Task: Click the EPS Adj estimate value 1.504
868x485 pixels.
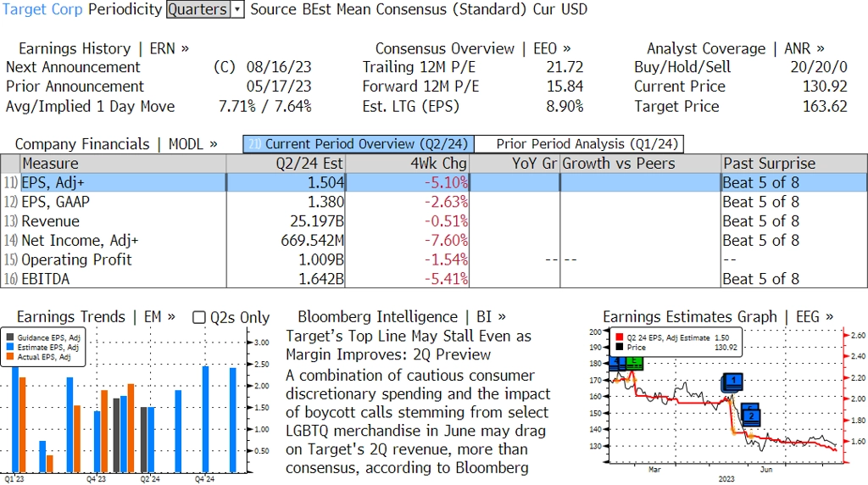Action: pyautogui.click(x=326, y=182)
